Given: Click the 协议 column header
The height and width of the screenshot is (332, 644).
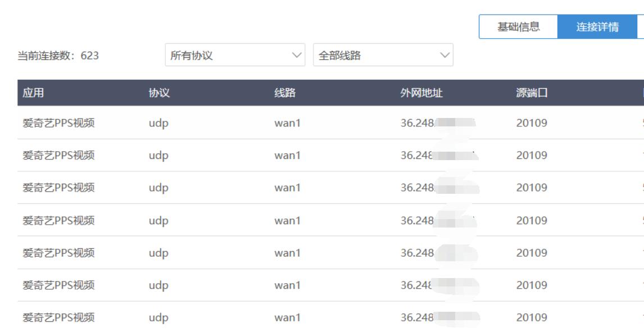Looking at the screenshot, I should (x=159, y=93).
